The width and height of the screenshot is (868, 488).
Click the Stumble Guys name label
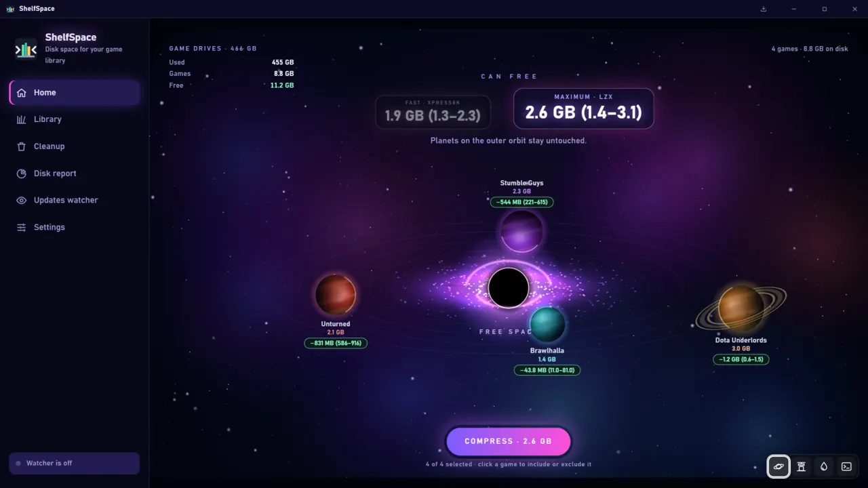[521, 183]
